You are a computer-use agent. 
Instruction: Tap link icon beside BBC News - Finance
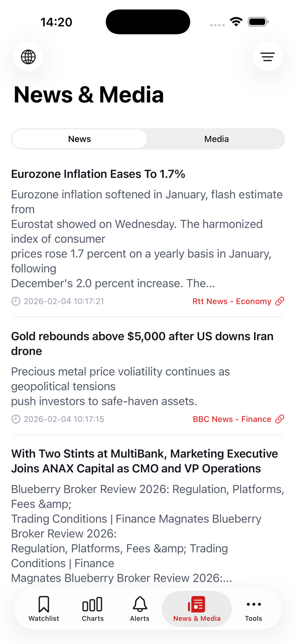click(280, 419)
